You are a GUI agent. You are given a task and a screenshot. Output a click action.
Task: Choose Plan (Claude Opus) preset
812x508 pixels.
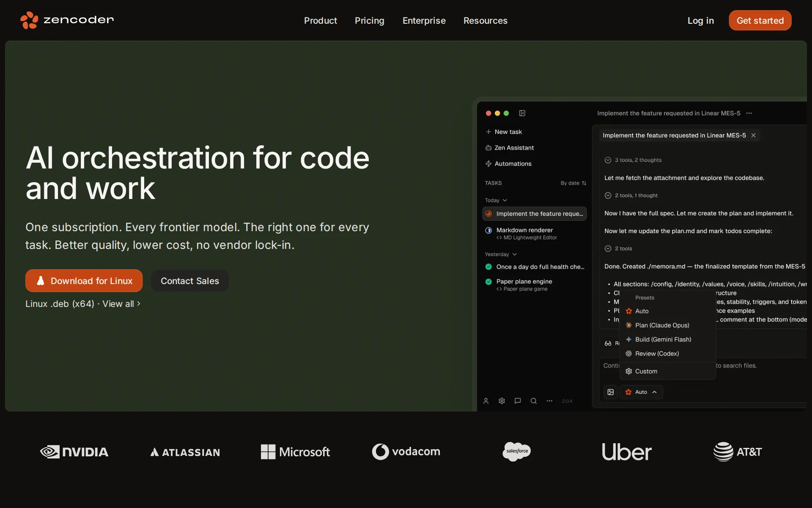coord(667,325)
